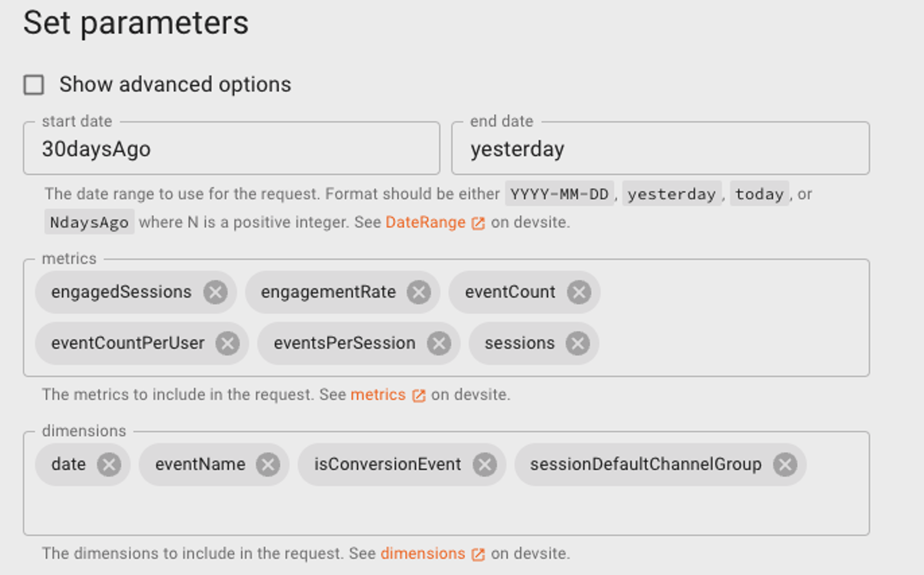
Task: Remove the date dimension chip
Action: pos(109,465)
